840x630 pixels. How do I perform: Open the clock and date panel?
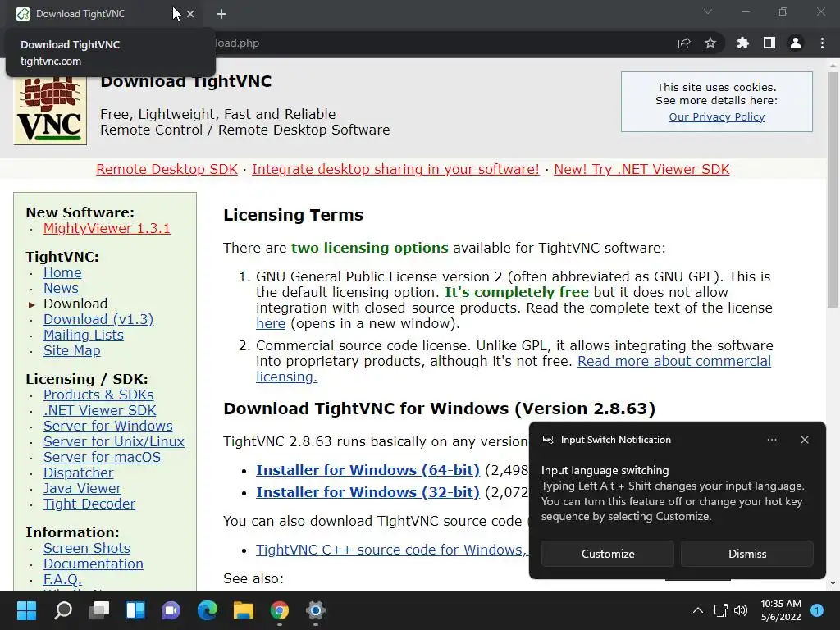(781, 610)
